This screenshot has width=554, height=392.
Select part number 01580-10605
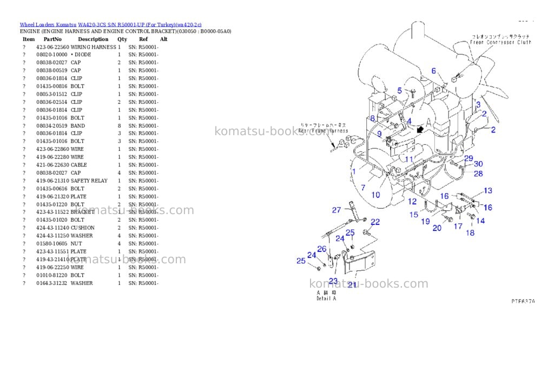[x=51, y=244]
